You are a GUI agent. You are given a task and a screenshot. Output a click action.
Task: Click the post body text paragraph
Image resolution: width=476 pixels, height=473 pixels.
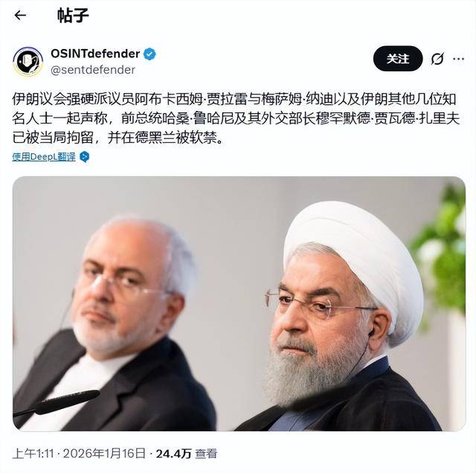[236, 118]
